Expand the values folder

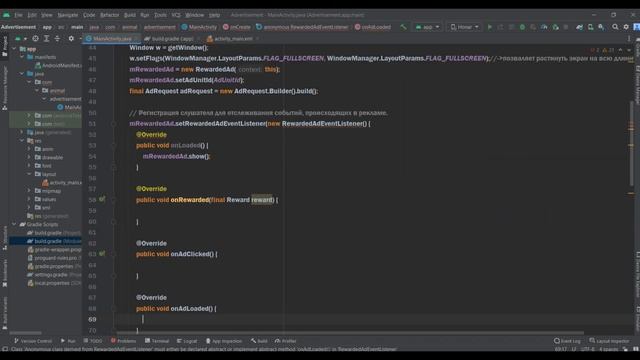(x=29, y=199)
